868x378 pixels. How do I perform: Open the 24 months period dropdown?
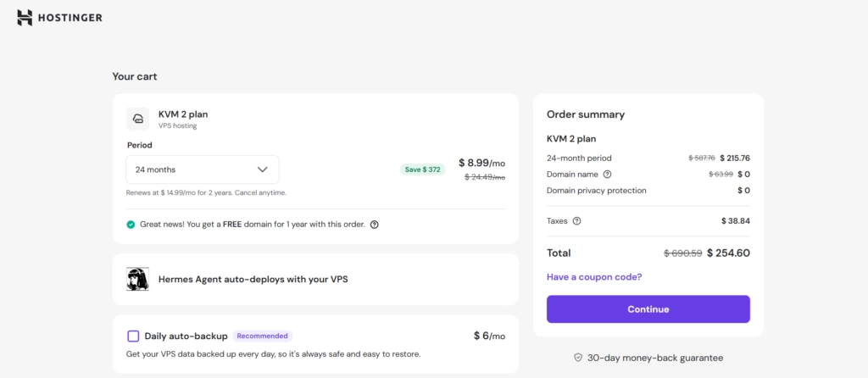point(202,170)
